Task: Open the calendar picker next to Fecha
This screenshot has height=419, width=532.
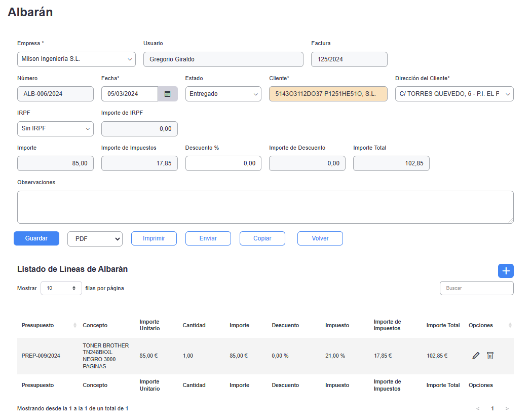Action: (x=168, y=94)
